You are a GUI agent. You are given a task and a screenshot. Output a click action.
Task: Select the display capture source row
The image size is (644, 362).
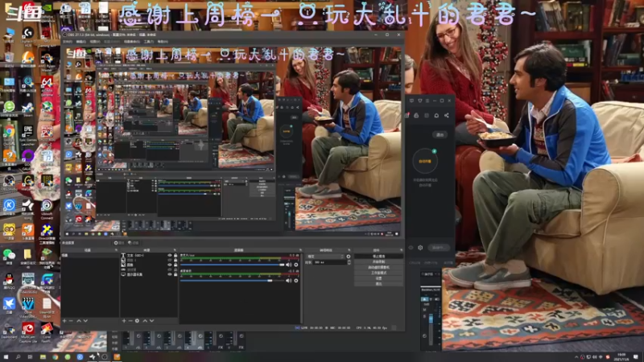[x=149, y=274]
